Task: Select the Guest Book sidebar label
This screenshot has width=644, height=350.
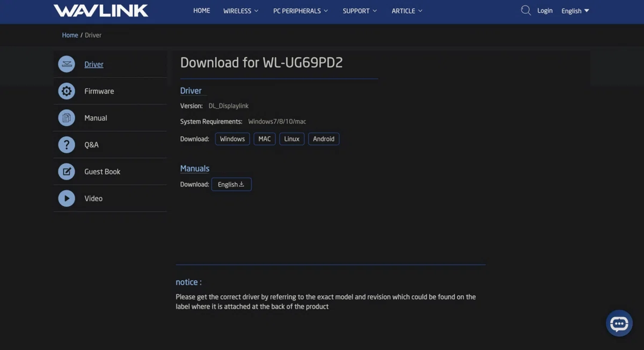Action: (103, 172)
